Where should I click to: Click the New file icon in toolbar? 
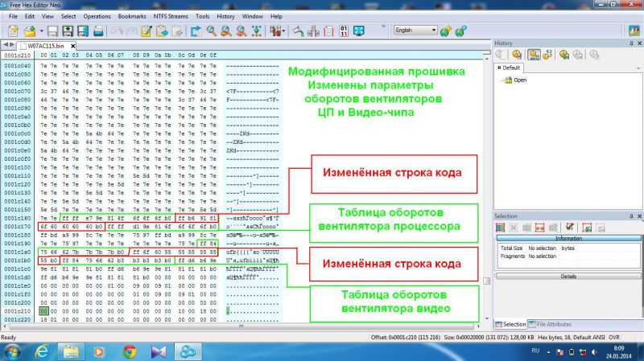tap(13, 31)
